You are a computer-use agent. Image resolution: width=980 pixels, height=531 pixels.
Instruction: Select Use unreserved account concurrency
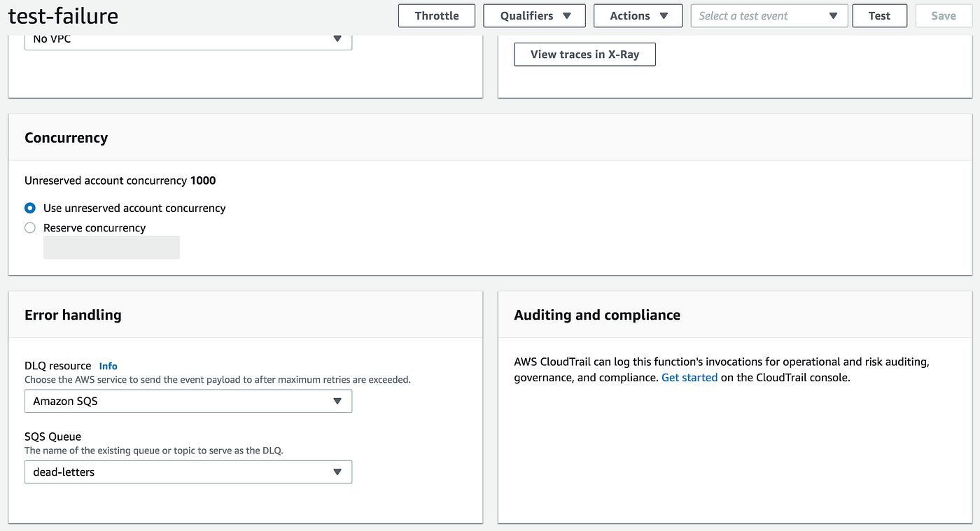(x=29, y=208)
